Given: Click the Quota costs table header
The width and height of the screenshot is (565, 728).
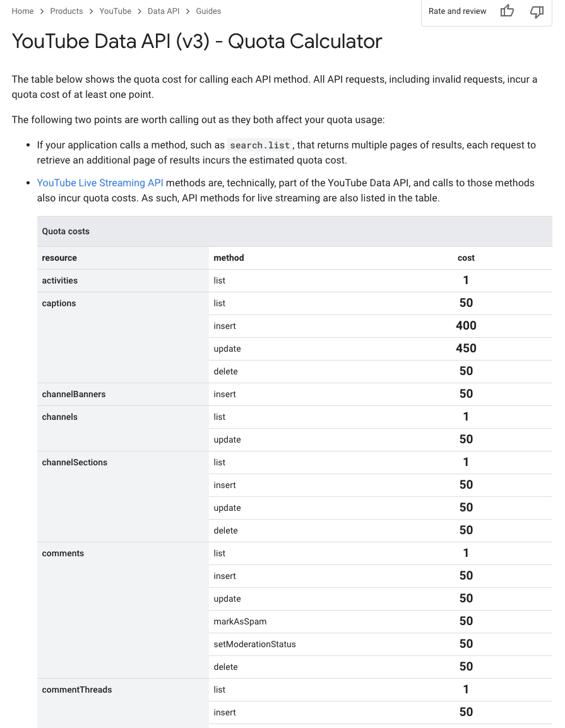Looking at the screenshot, I should pyautogui.click(x=66, y=231).
